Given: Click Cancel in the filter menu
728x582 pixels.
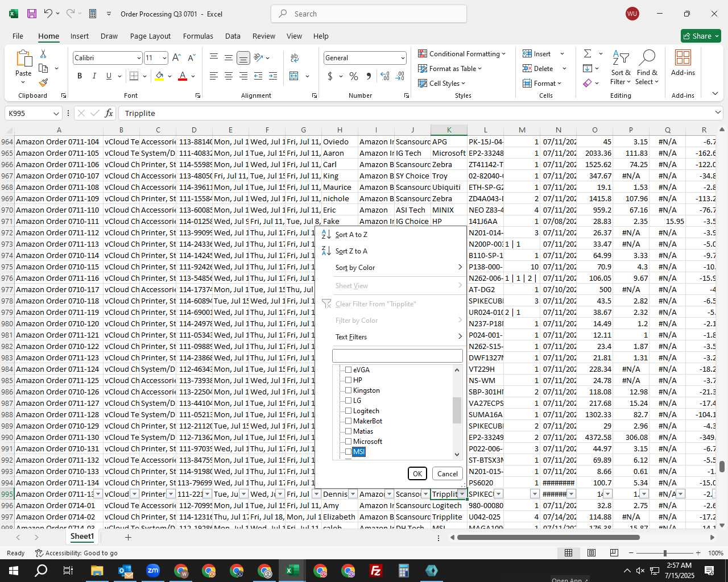Looking at the screenshot, I should pyautogui.click(x=448, y=473).
